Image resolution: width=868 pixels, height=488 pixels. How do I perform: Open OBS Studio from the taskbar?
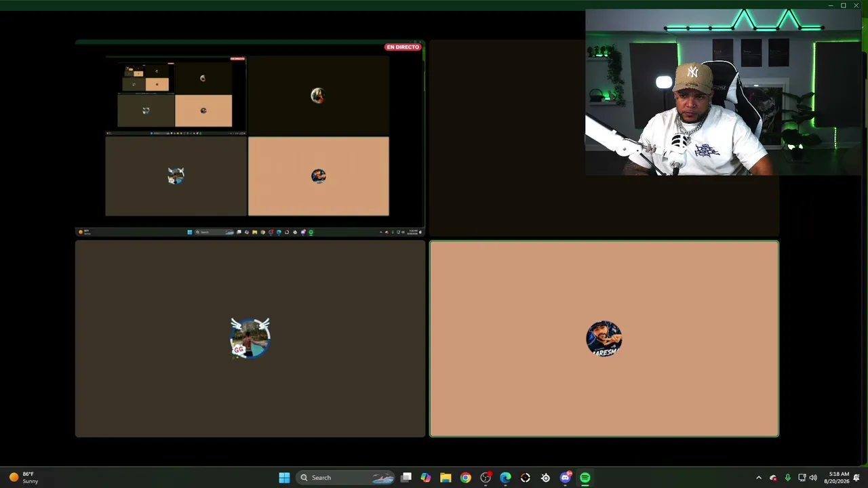[486, 478]
